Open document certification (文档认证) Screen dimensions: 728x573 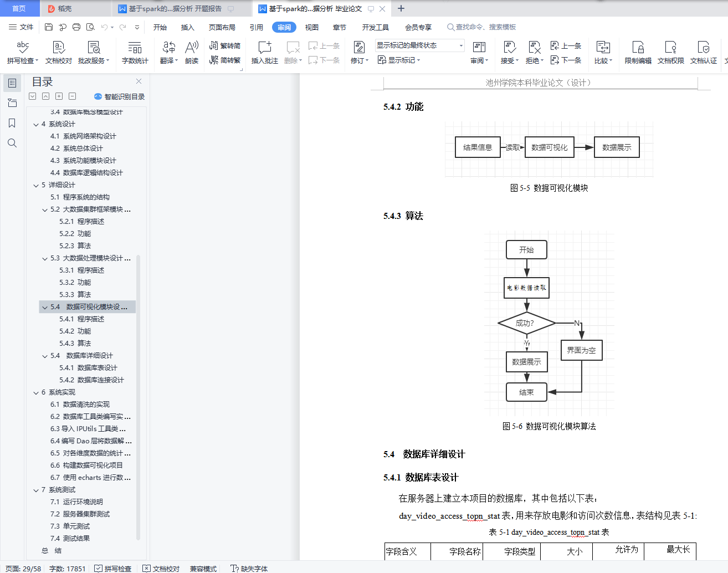click(704, 53)
